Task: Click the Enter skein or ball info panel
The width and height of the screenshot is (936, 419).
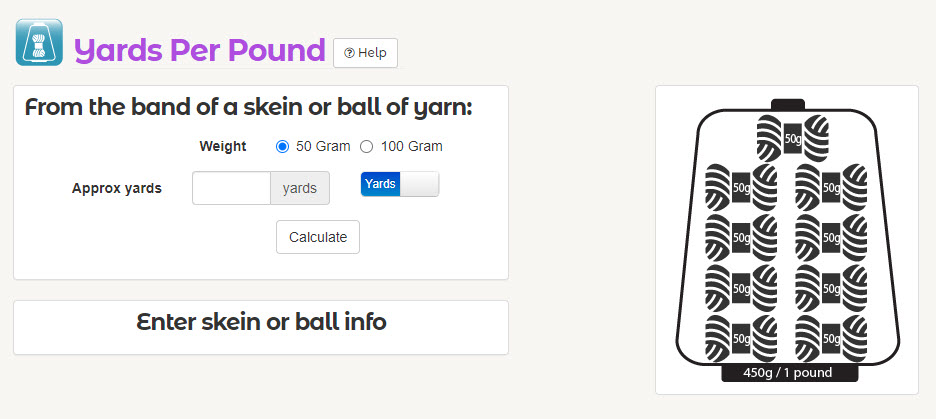Action: pos(261,327)
